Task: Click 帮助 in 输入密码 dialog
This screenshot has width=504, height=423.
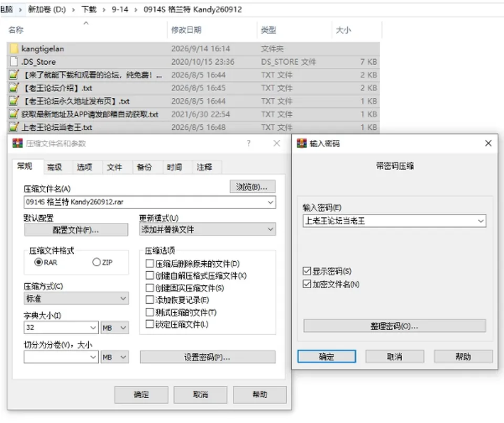Action: (x=463, y=356)
